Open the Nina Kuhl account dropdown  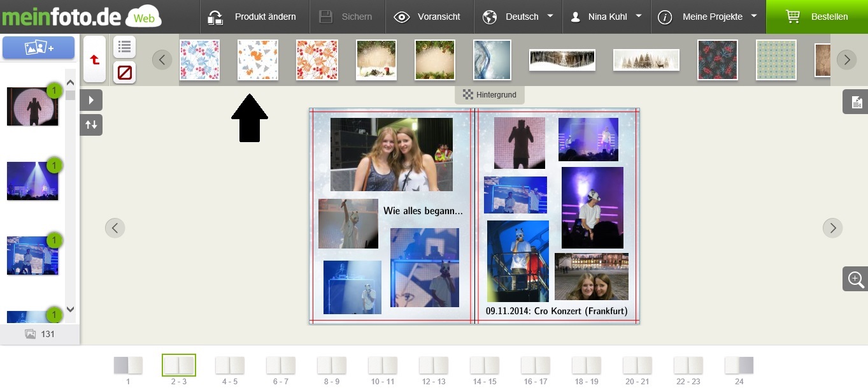click(606, 17)
